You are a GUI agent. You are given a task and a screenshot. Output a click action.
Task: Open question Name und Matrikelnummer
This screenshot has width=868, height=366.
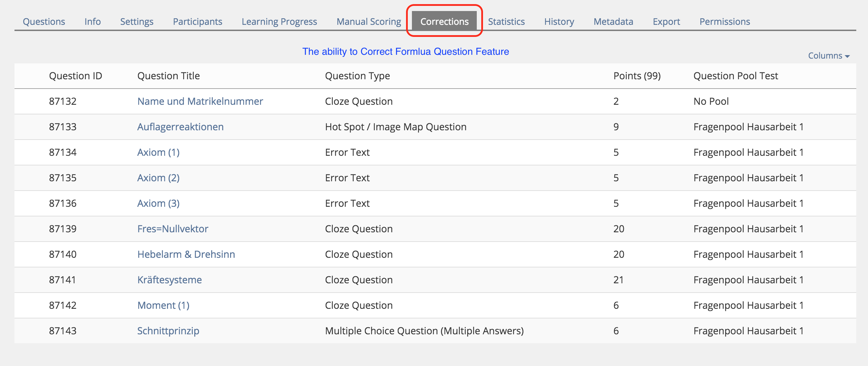pos(200,101)
